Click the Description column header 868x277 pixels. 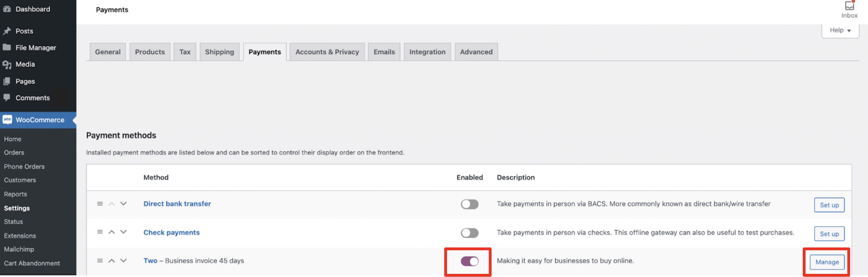[x=515, y=178]
